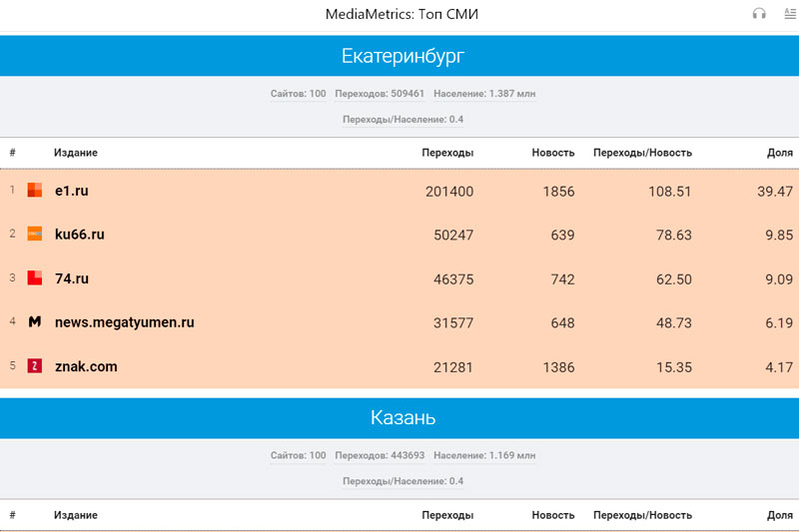Click Екатеринбург table Издание column header

click(76, 153)
